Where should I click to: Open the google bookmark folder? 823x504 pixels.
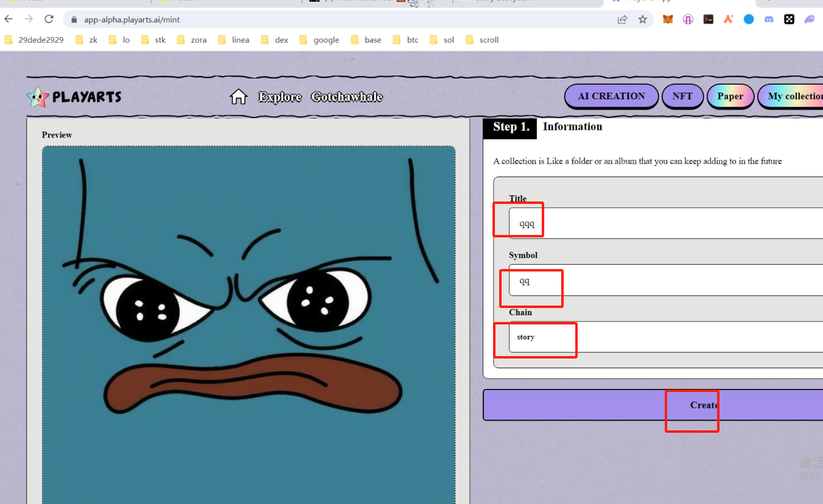[x=320, y=40]
